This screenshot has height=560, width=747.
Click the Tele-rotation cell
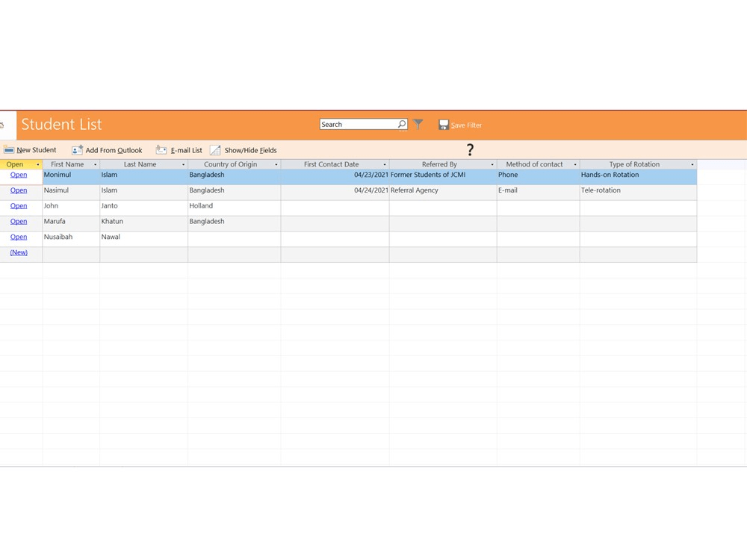639,193
